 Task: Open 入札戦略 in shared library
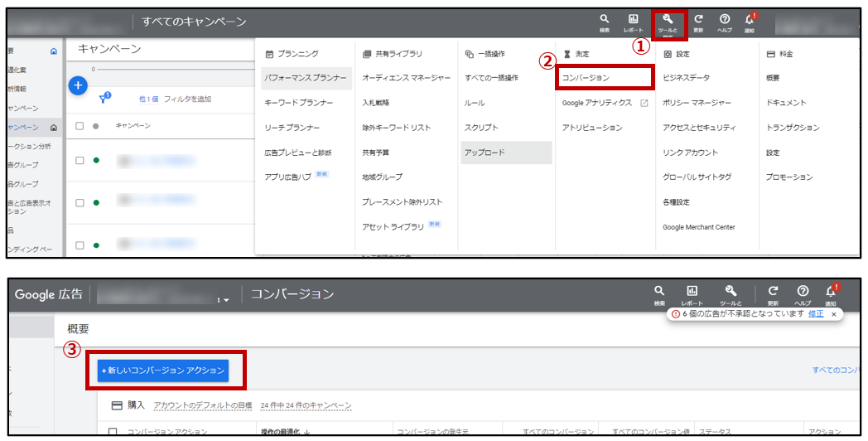click(x=376, y=103)
